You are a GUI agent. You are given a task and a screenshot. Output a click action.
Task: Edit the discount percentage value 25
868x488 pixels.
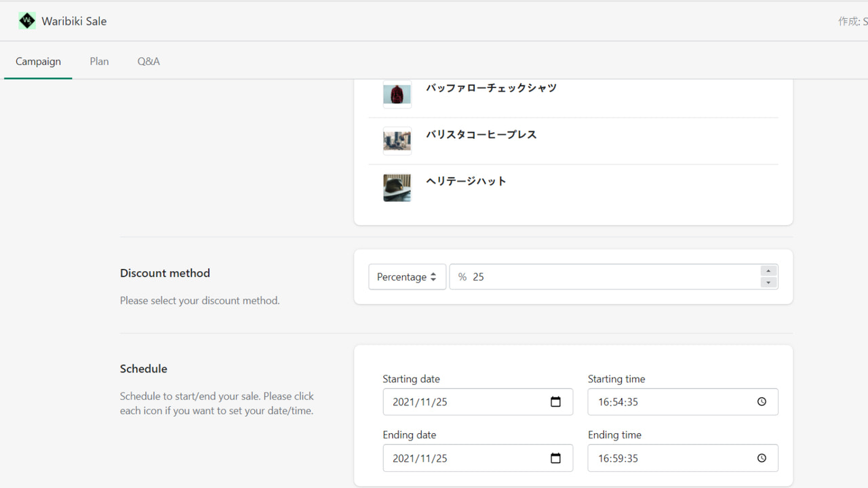click(x=479, y=277)
